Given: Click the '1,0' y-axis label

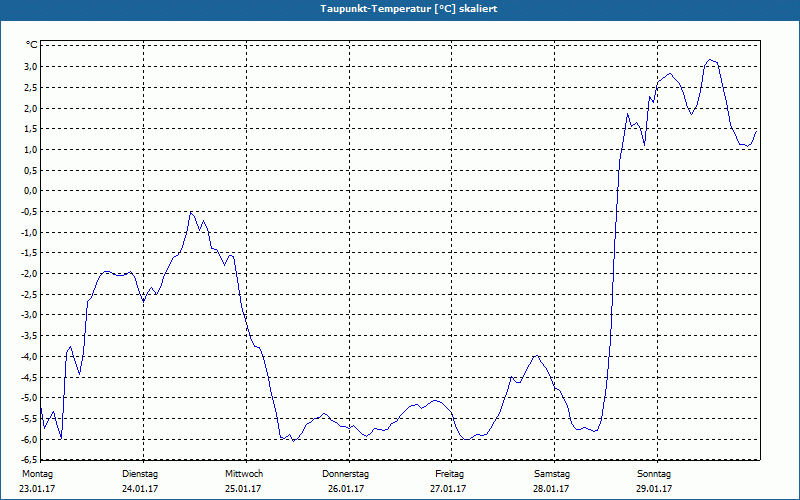Looking at the screenshot, I should click(30, 149).
